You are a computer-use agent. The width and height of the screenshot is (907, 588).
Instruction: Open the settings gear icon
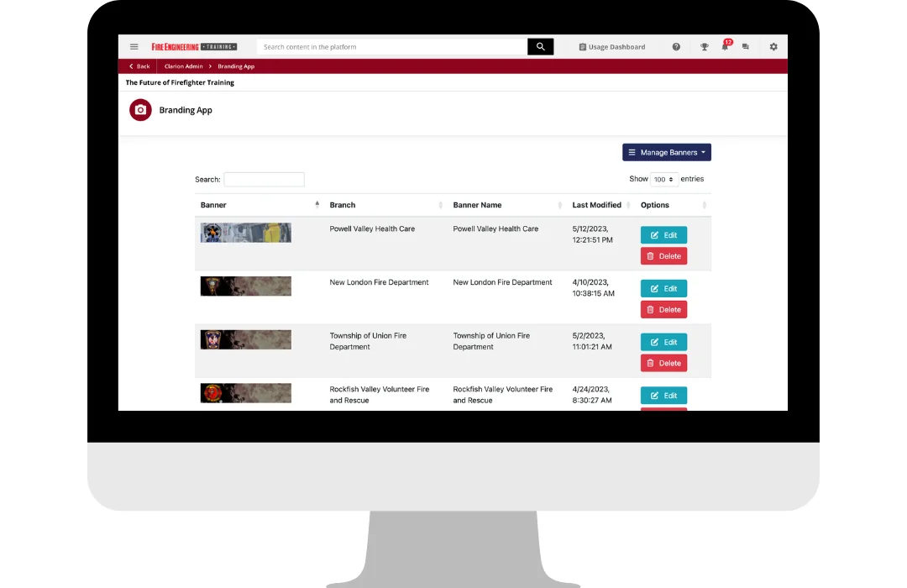tap(773, 47)
